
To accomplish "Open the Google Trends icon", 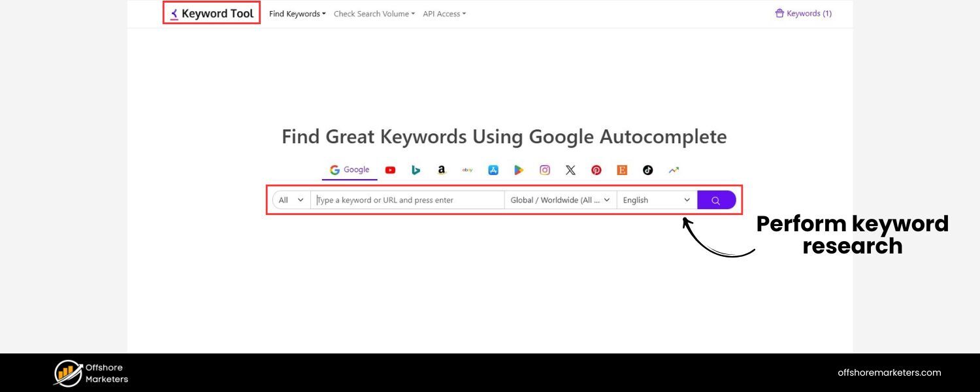I will point(673,170).
